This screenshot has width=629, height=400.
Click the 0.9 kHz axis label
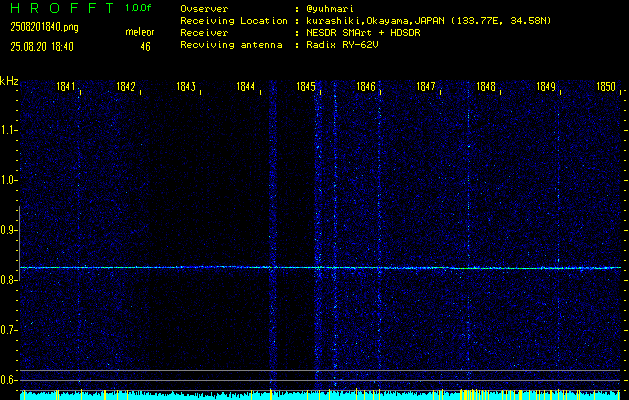(x=8, y=230)
